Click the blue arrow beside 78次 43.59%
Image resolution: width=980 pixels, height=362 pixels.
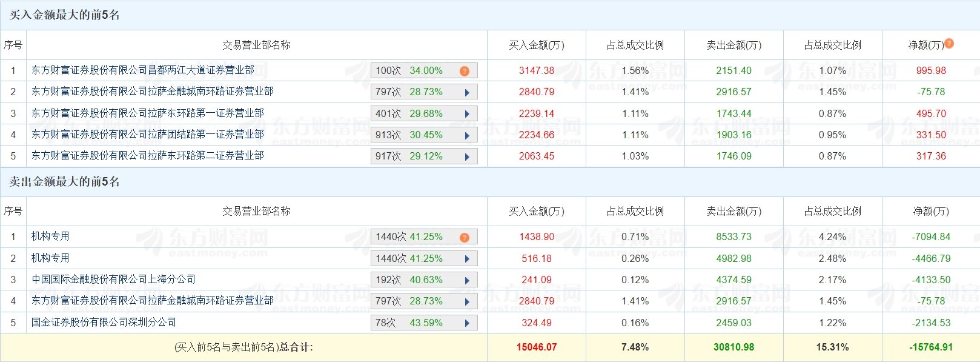coord(467,323)
